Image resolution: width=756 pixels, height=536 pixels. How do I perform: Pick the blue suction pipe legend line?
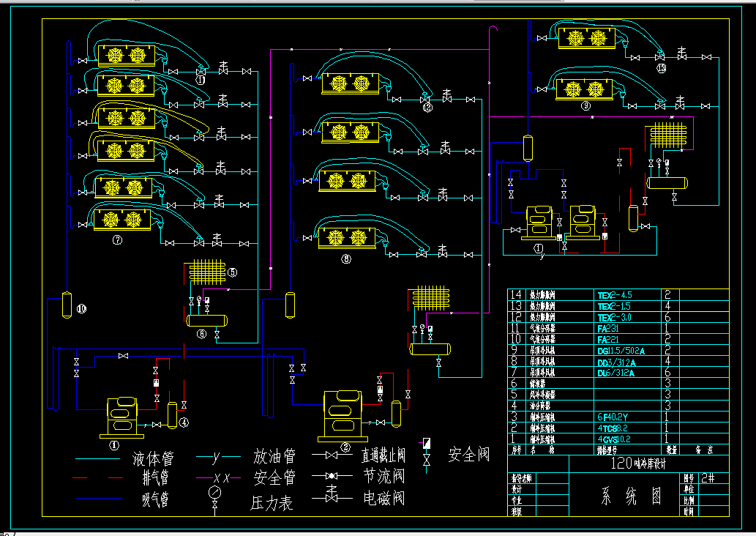click(99, 499)
